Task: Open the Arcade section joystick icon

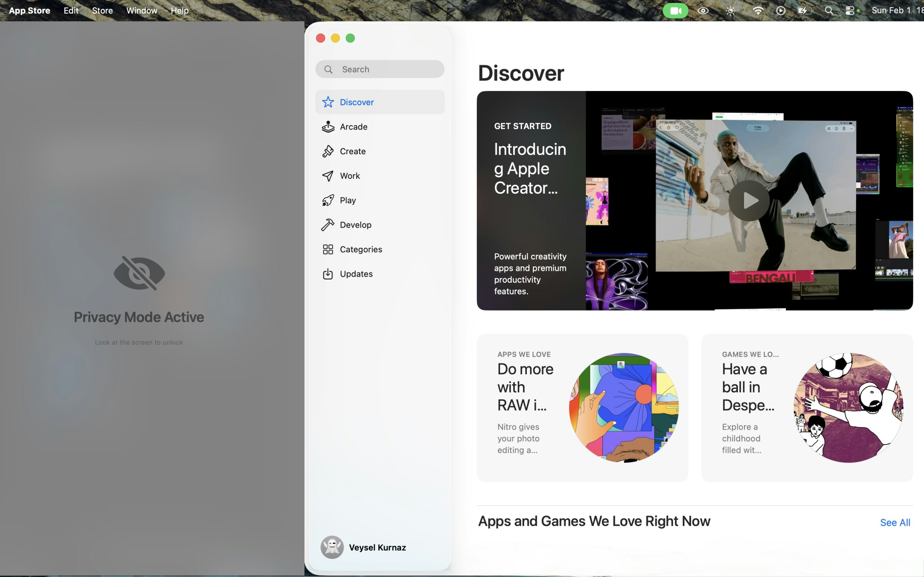Action: pos(328,127)
